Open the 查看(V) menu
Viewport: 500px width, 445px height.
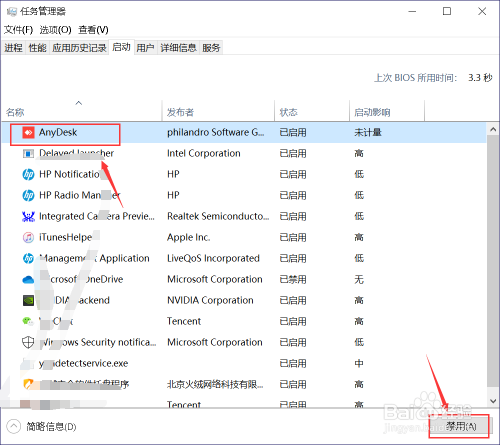point(93,30)
